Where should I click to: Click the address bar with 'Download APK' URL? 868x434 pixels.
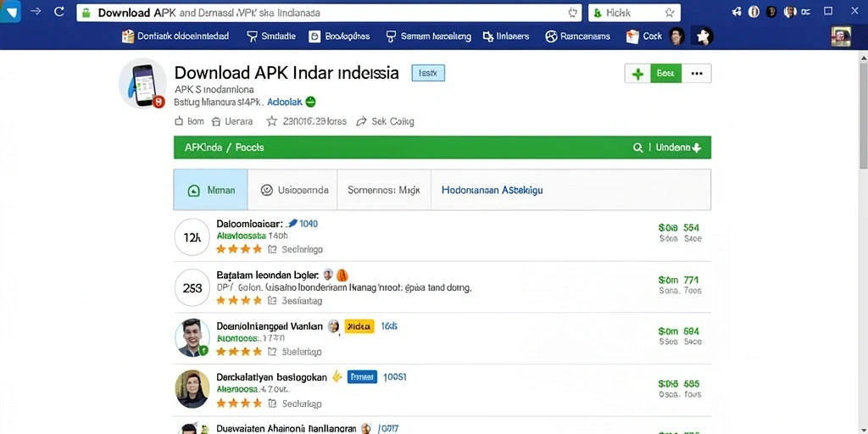329,13
